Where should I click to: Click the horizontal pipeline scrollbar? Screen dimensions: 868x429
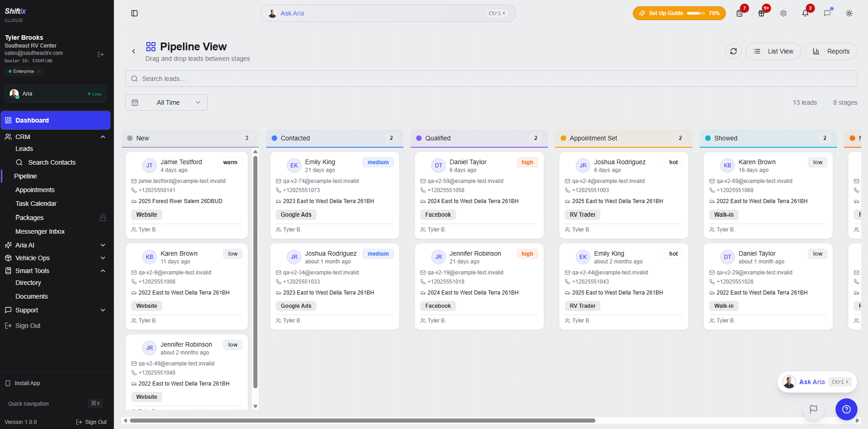[363, 420]
